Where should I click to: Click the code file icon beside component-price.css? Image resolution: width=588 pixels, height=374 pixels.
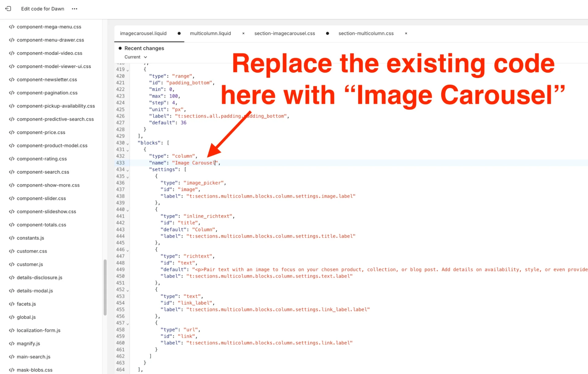(12, 132)
